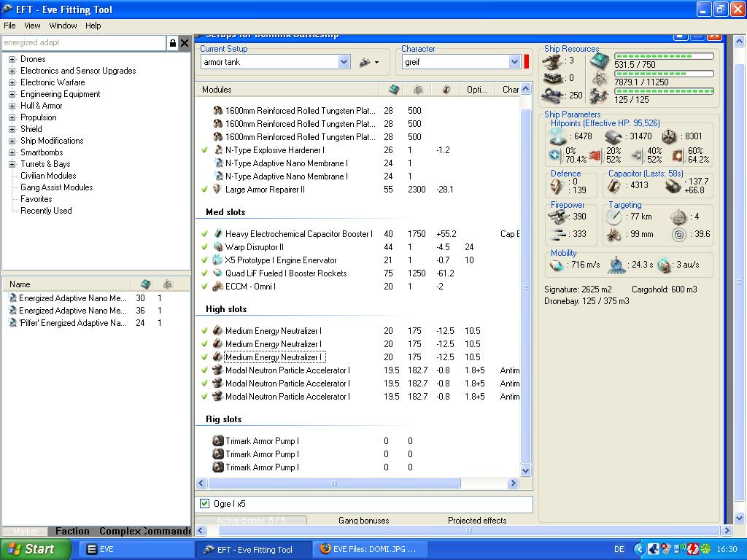Click the warp speed icon showing 3 au/s
This screenshot has height=560, width=747.
click(664, 265)
